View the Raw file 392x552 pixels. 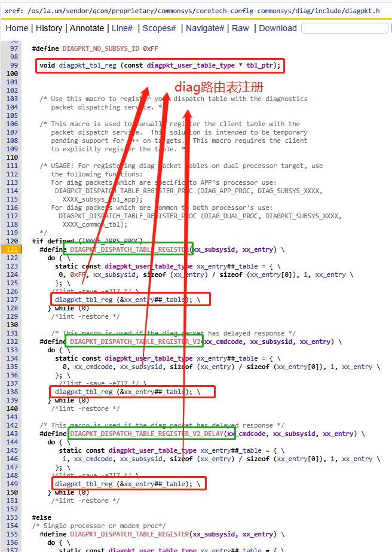(240, 28)
